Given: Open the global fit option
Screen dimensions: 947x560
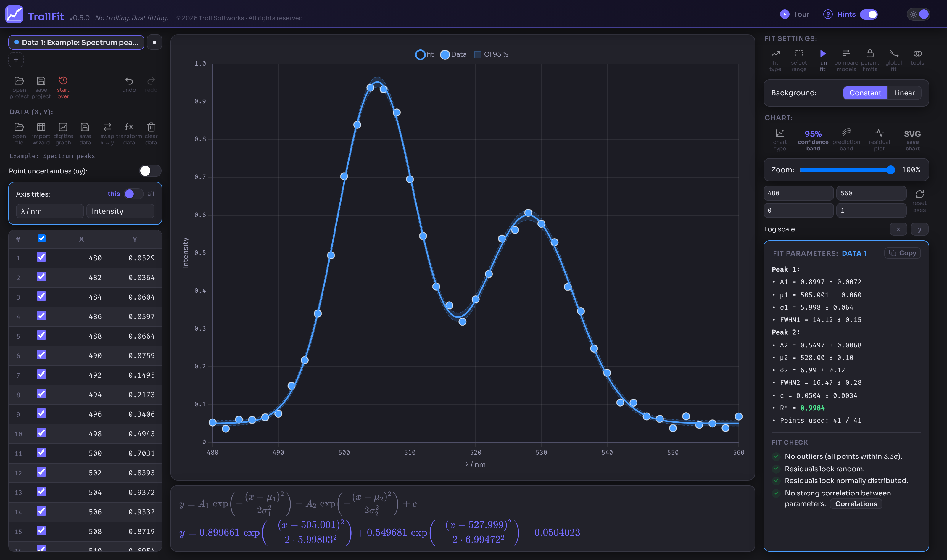Looking at the screenshot, I should click(x=894, y=54).
